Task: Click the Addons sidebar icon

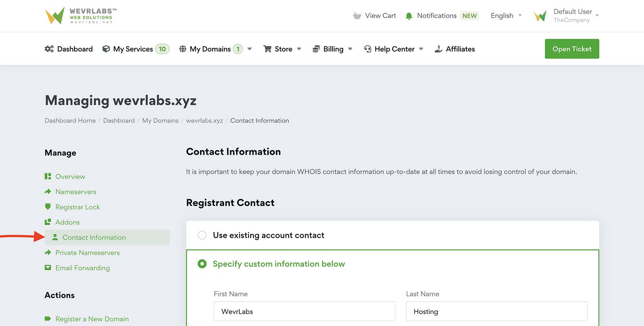Action: point(48,222)
